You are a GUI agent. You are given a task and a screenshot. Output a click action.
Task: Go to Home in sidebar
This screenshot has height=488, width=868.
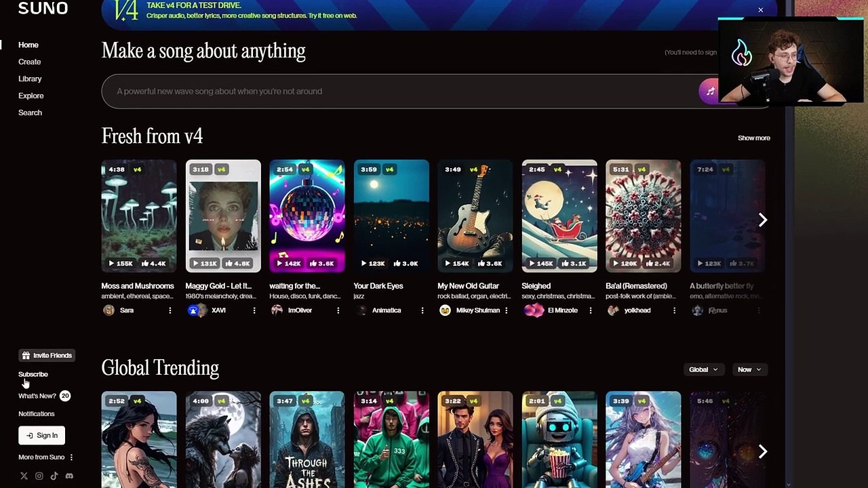coord(28,45)
